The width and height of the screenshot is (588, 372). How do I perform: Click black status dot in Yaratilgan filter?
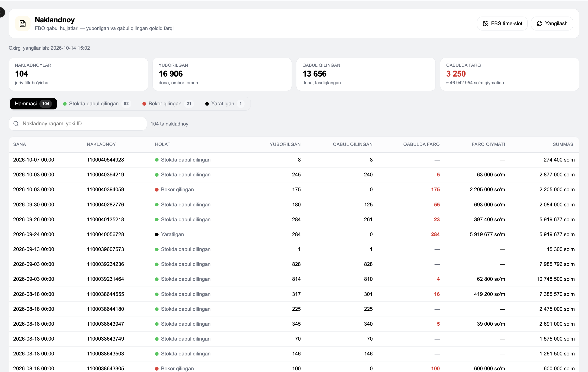[x=207, y=104]
